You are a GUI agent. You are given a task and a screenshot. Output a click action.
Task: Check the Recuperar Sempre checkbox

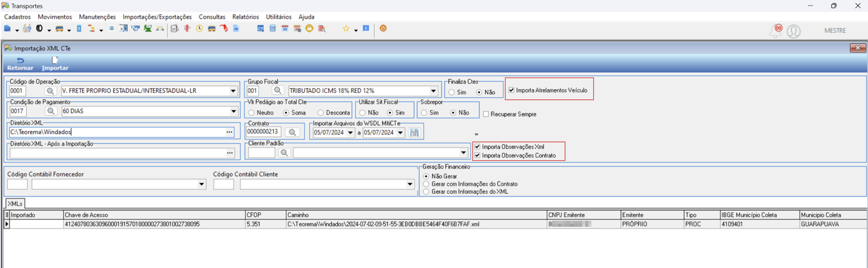tap(486, 114)
